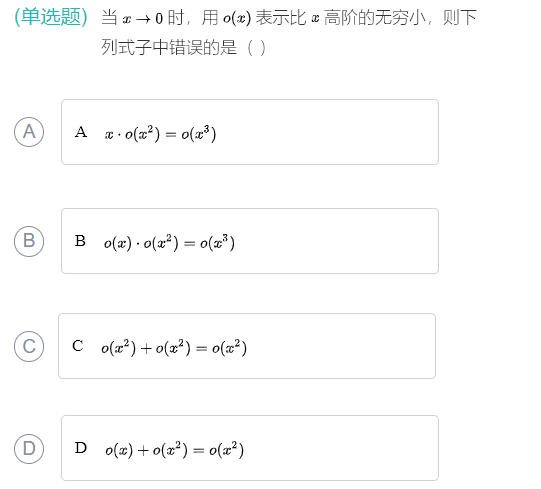
Task: Click the letter D inside fourth answer box
Action: pos(81,448)
